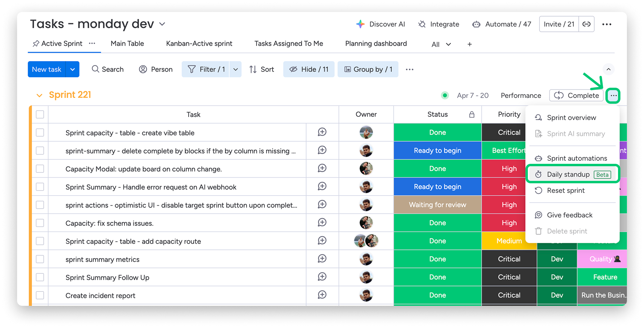Image resolution: width=644 pixels, height=328 pixels.
Task: Check 'Capacity Modal: update board on column change.' row
Action: click(x=40, y=169)
